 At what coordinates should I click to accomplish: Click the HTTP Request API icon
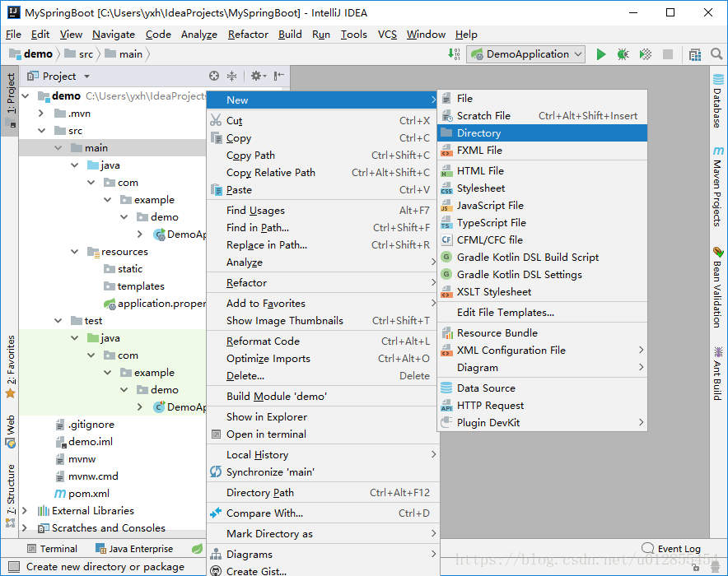[446, 406]
